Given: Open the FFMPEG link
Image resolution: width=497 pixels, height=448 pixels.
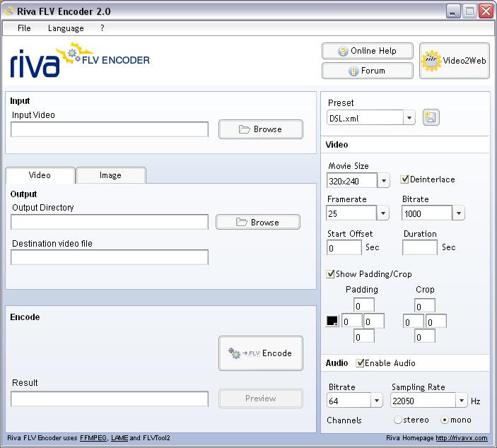Looking at the screenshot, I should tap(93, 438).
